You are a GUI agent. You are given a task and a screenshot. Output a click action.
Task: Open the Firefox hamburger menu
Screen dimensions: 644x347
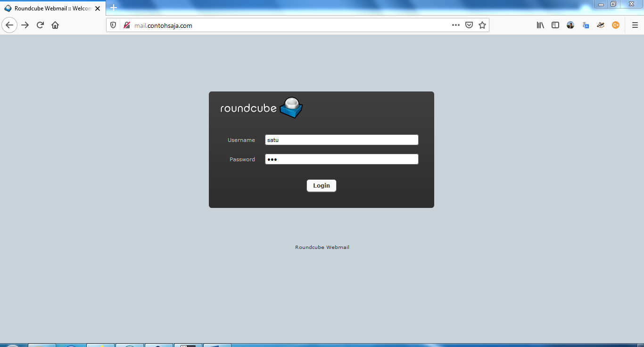coord(635,25)
